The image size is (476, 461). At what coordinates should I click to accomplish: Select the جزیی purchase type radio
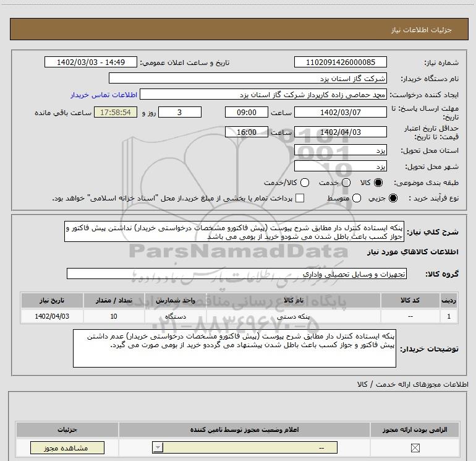click(x=393, y=198)
